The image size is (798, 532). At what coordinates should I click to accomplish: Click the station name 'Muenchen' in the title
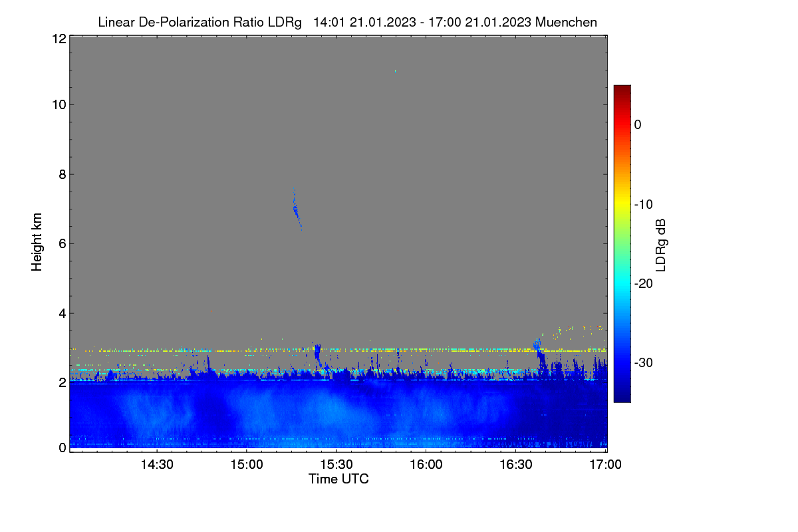pos(566,23)
